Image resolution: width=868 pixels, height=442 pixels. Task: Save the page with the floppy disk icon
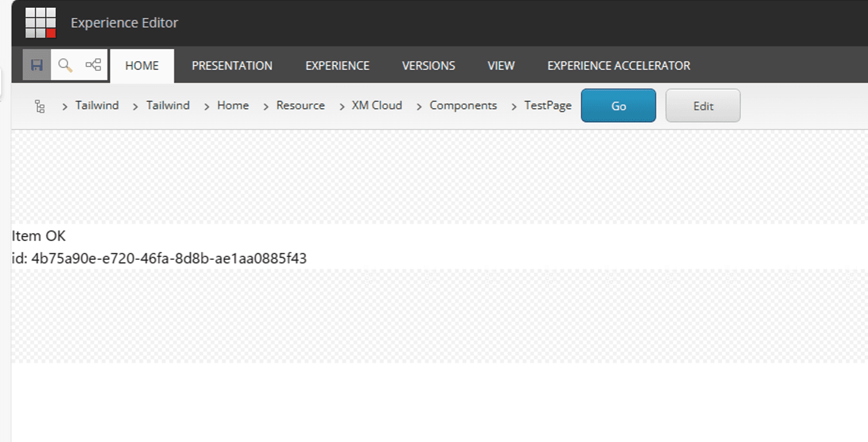click(x=37, y=65)
